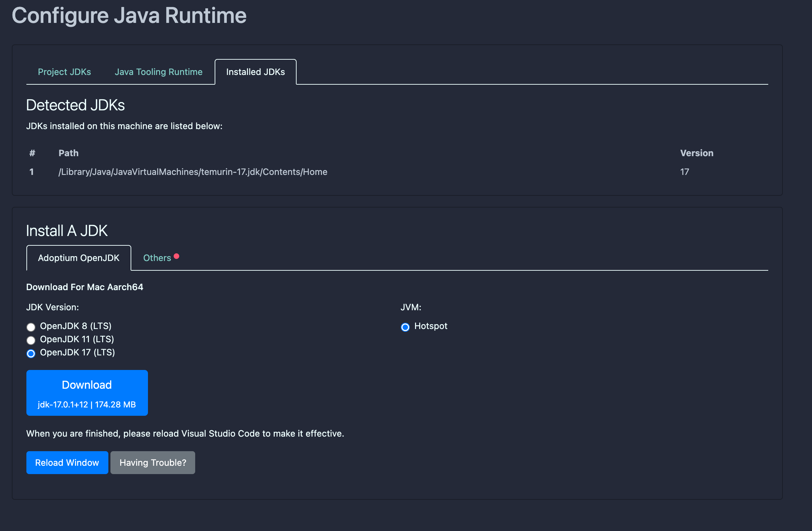The height and width of the screenshot is (531, 812).
Task: Click the Download jdk-17.0.1+12 button
Action: click(x=87, y=393)
